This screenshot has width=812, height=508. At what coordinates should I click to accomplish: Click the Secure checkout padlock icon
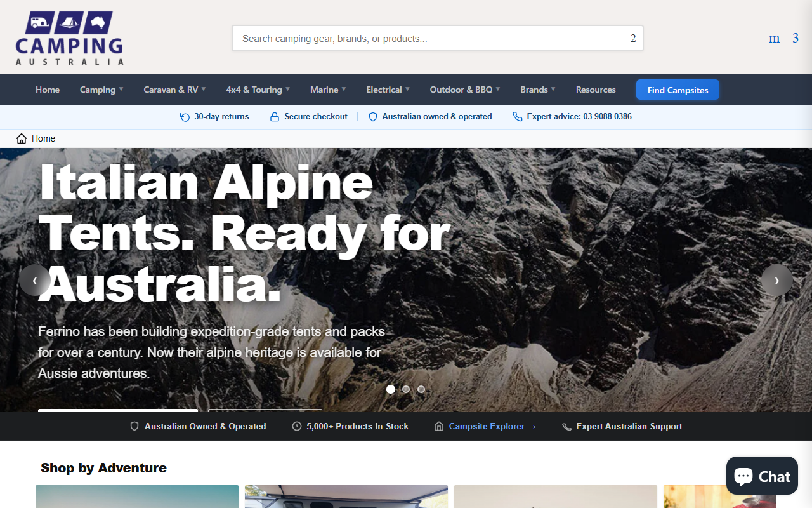275,117
